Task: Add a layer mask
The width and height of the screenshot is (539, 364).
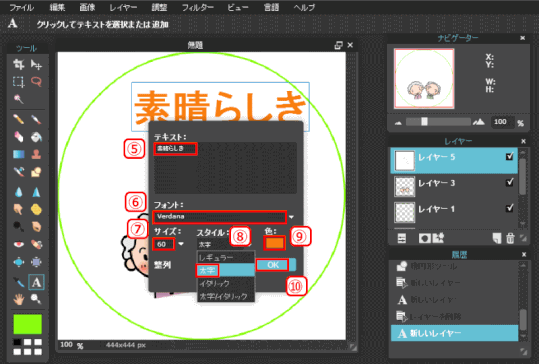Action: pos(425,238)
